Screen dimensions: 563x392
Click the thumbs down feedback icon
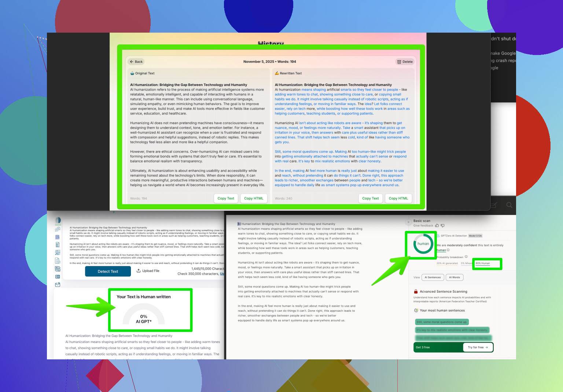pos(442,226)
